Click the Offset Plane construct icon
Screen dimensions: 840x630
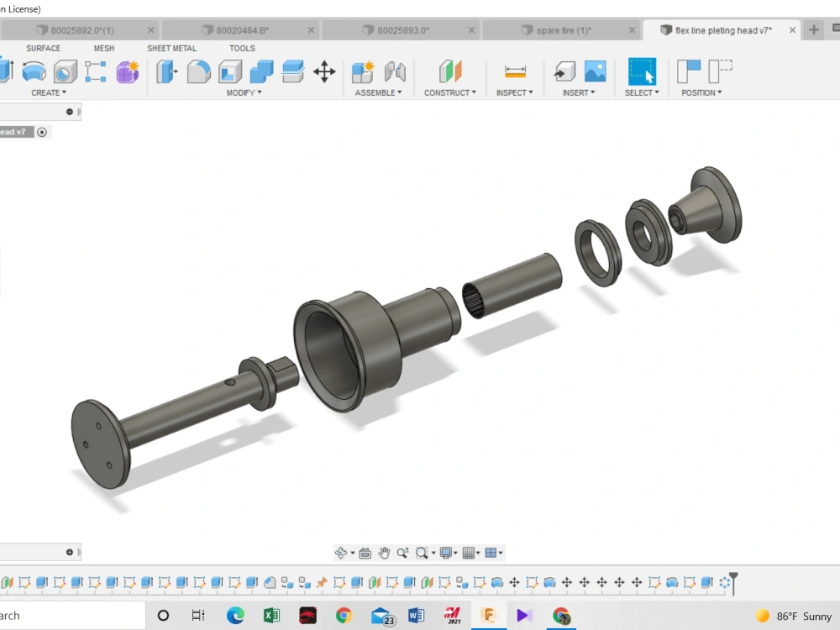pyautogui.click(x=450, y=71)
